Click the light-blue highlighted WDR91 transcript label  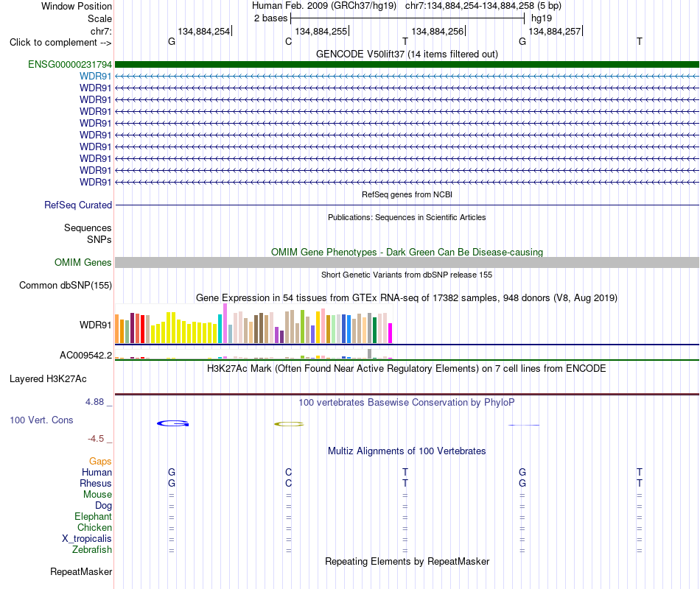[95, 77]
